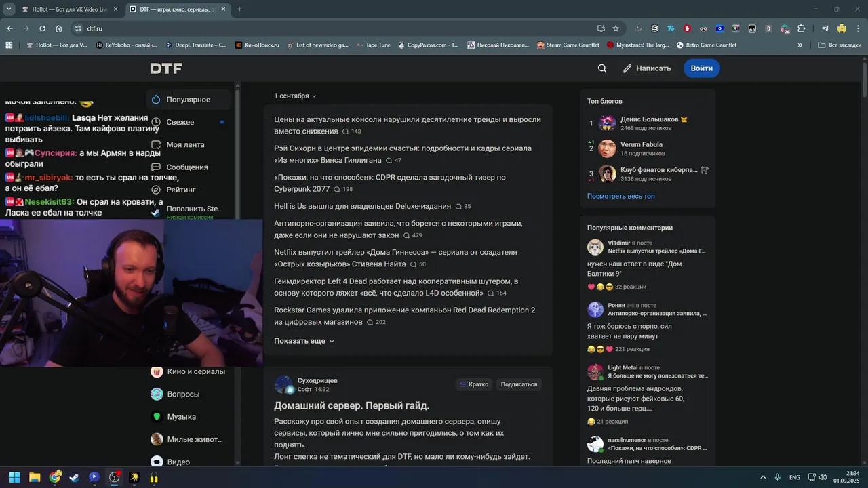The image size is (868, 488).
Task: Click the 32 реакции reactions on Vl1dimir comment
Action: point(616,287)
